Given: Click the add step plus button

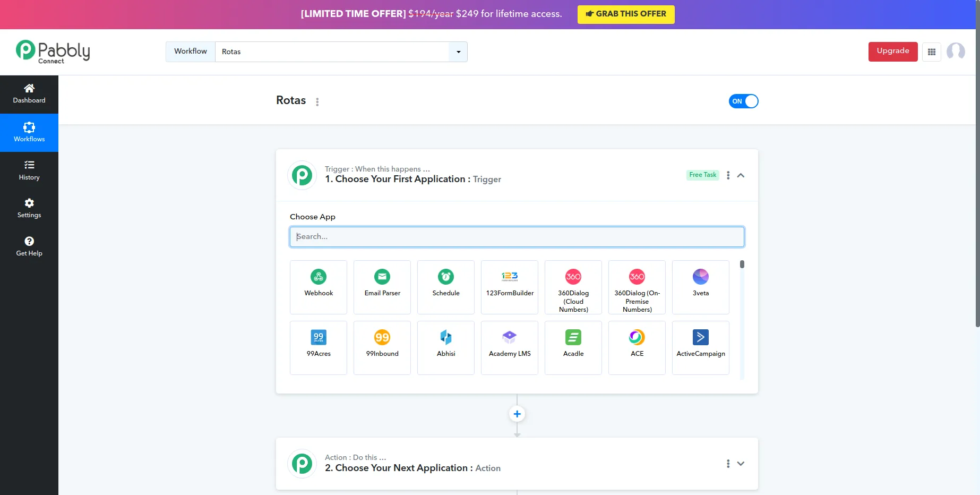Looking at the screenshot, I should click(517, 414).
